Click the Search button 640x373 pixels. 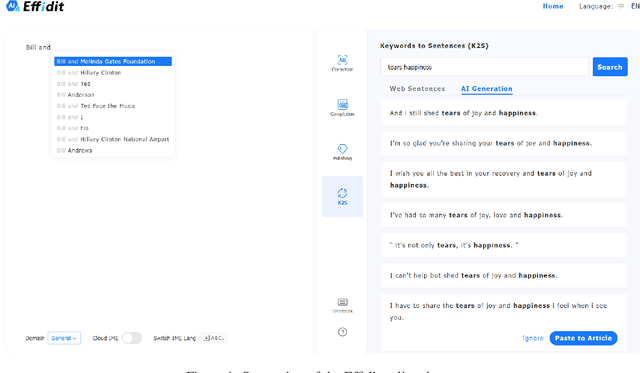[610, 67]
